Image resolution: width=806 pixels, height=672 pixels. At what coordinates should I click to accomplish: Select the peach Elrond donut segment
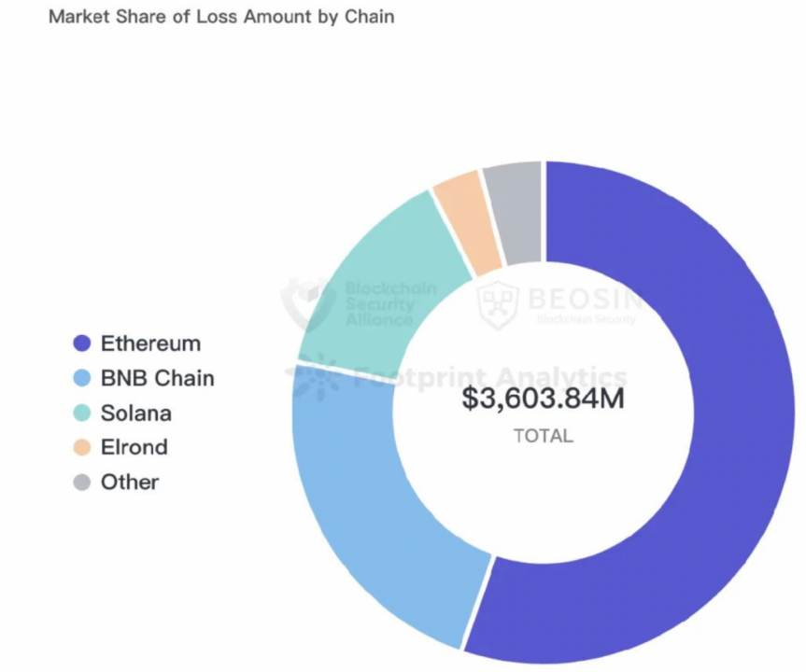pyautogui.click(x=465, y=223)
